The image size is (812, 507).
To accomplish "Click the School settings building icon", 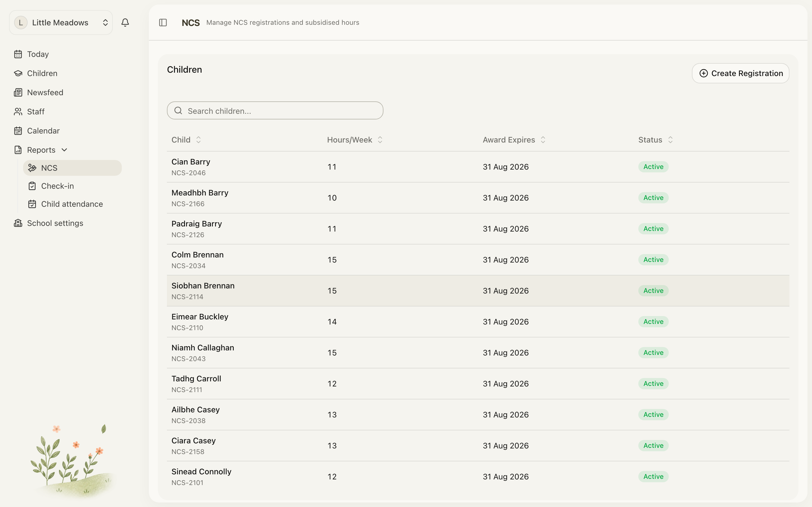I will (18, 223).
